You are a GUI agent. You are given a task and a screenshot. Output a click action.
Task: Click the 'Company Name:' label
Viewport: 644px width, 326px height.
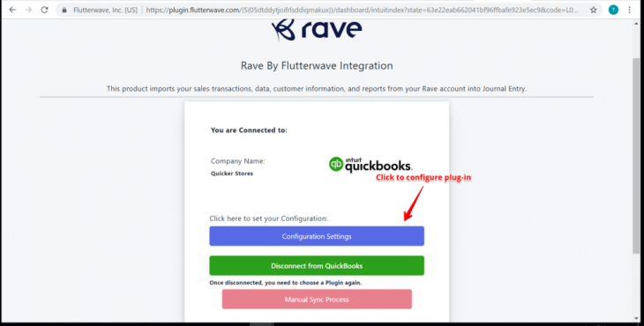tap(238, 161)
